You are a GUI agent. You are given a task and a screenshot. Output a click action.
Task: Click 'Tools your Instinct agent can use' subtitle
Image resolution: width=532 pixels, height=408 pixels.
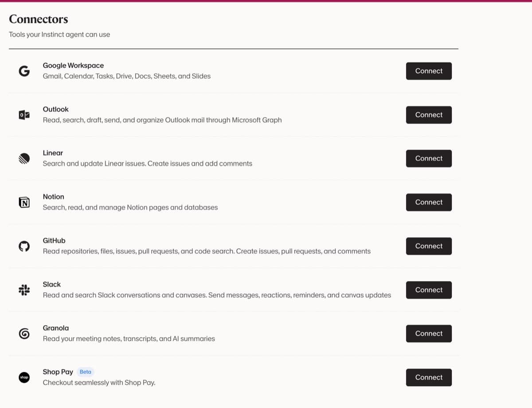coord(59,35)
